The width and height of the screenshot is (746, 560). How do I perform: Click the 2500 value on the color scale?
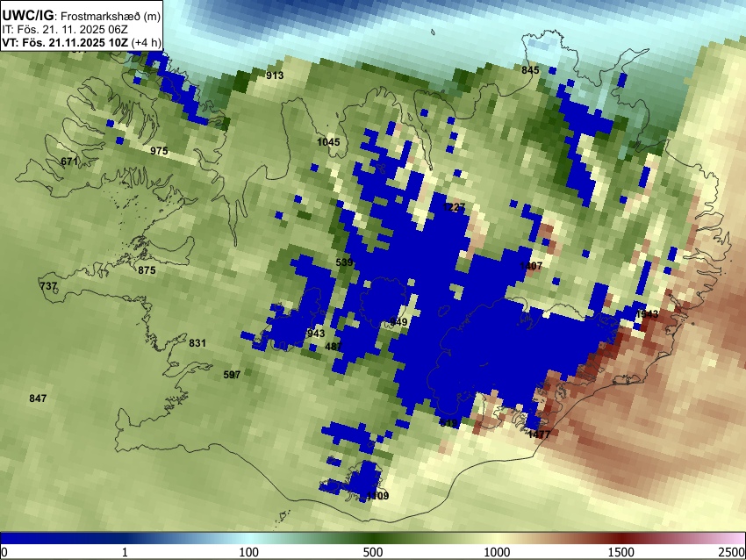click(732, 552)
